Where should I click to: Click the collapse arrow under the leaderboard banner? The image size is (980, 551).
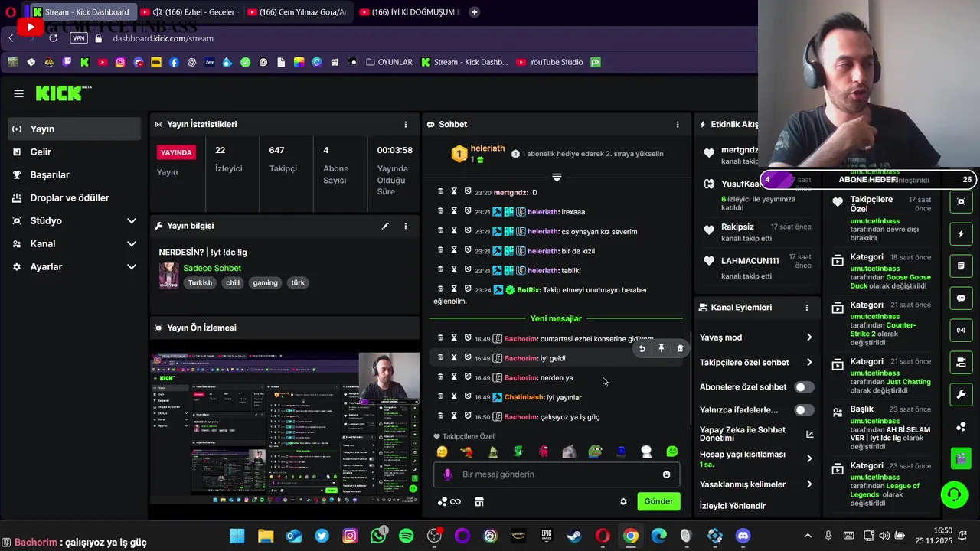[x=557, y=178]
